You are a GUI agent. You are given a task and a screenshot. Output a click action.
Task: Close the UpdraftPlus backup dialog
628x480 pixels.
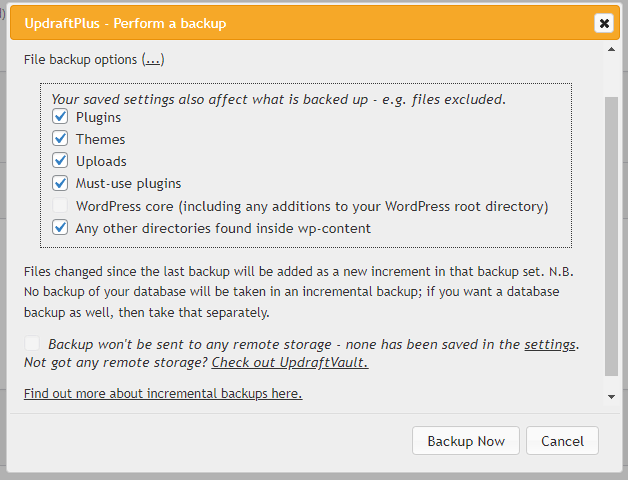point(603,23)
